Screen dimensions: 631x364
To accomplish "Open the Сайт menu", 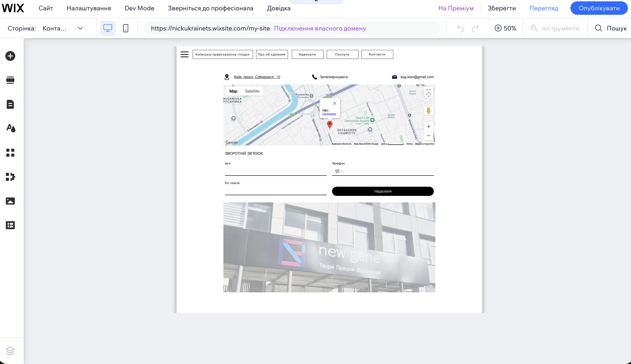I will [x=46, y=8].
